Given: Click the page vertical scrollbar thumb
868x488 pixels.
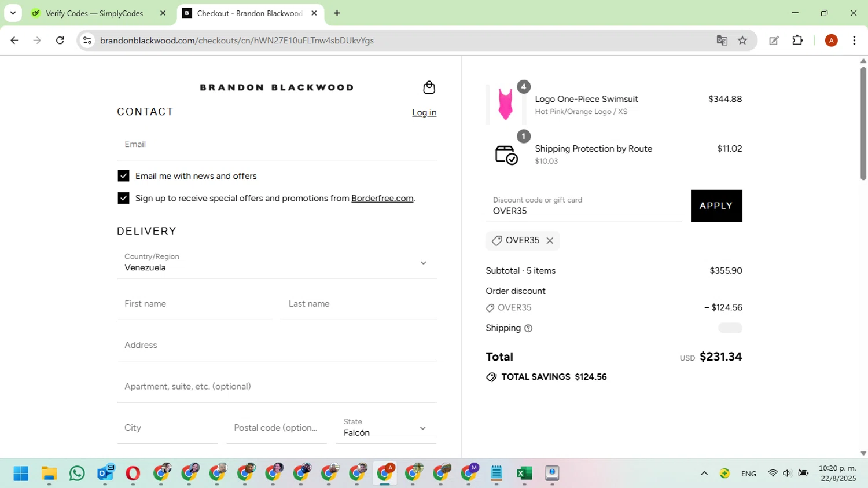Looking at the screenshot, I should (863, 123).
